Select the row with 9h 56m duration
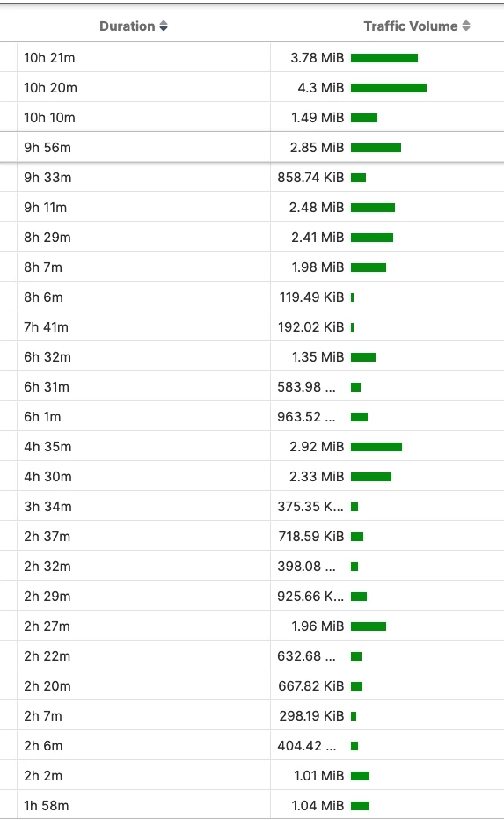 [x=252, y=148]
